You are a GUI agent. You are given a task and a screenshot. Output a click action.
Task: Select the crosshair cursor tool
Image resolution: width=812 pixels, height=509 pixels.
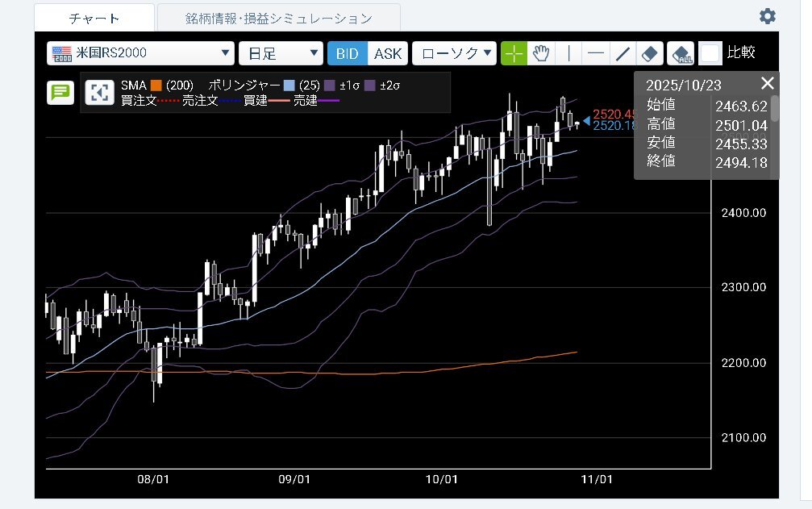[x=514, y=53]
